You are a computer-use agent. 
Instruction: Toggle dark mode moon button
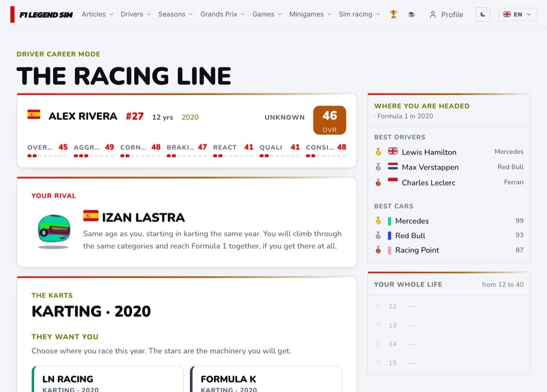point(483,14)
